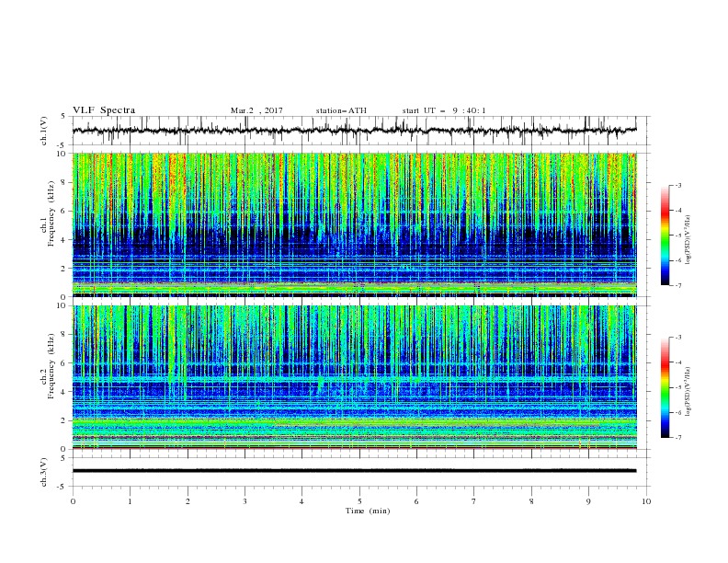Image resolution: width=728 pixels, height=563 pixels.
Task: Click the ch.3 flat voltage trace panel
Action: tap(360, 472)
